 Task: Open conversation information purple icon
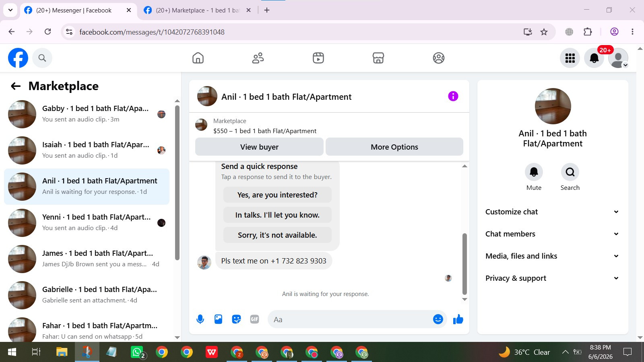click(x=453, y=96)
